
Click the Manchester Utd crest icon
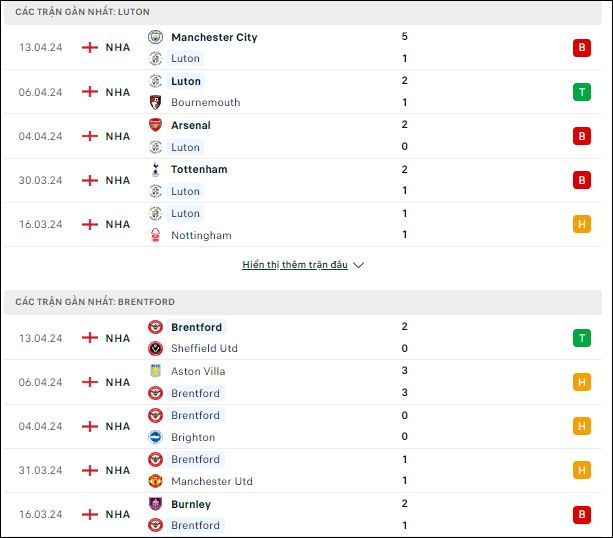pos(156,481)
